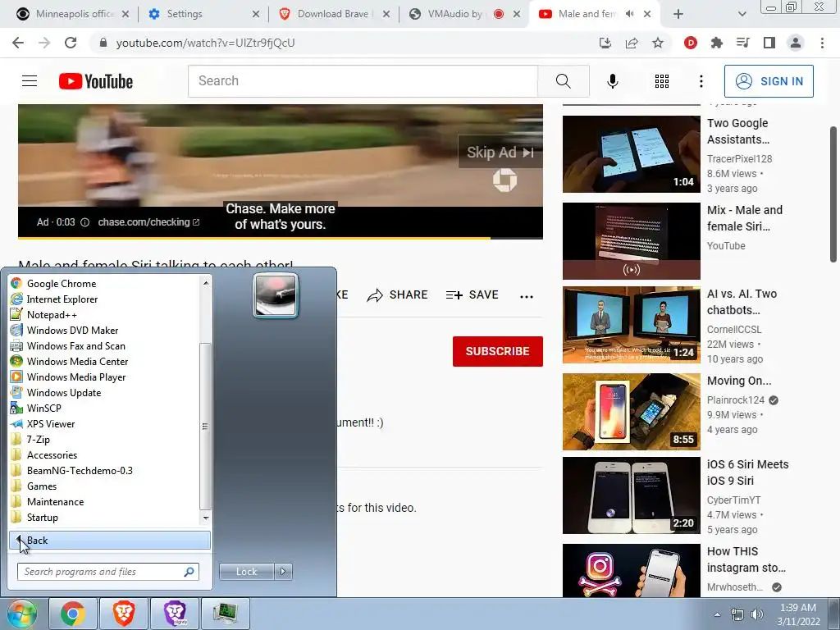
Task: Switch to the Minneapolis office tab
Action: pyautogui.click(x=73, y=14)
